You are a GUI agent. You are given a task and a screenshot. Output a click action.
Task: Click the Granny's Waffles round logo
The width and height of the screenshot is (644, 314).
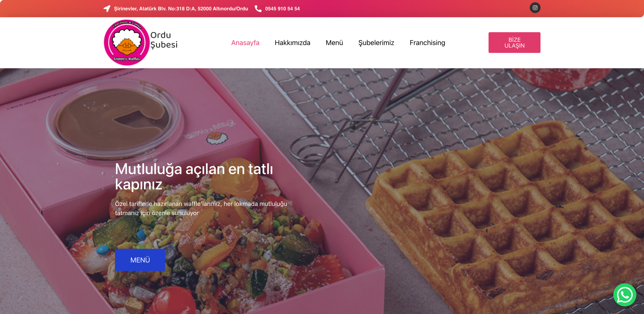tap(127, 43)
